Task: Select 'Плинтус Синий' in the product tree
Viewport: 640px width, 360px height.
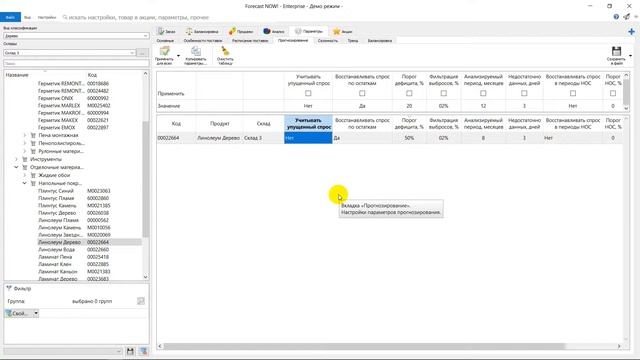Action: pos(56,191)
